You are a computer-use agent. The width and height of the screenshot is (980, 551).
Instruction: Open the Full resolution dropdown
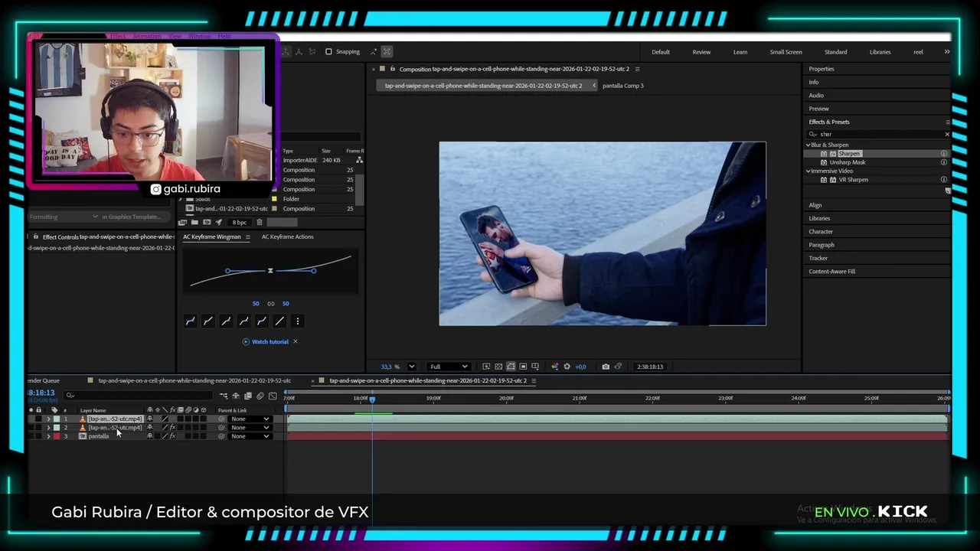point(448,367)
